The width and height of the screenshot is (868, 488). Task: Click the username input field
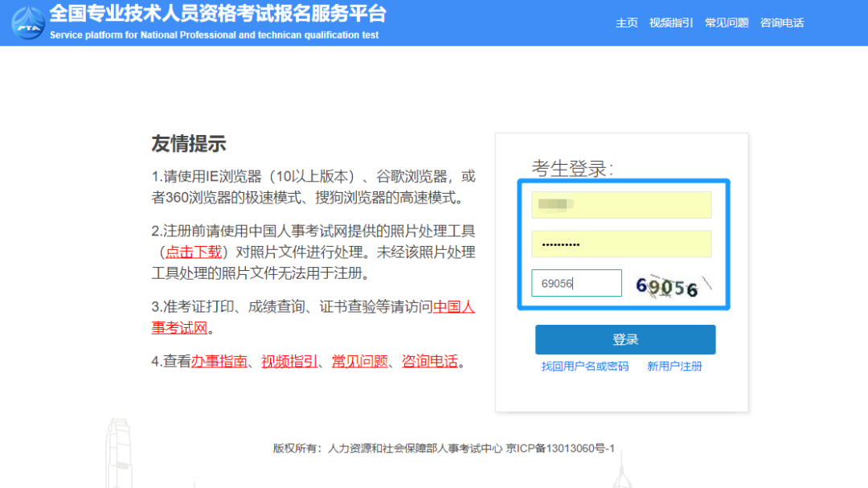pyautogui.click(x=620, y=205)
